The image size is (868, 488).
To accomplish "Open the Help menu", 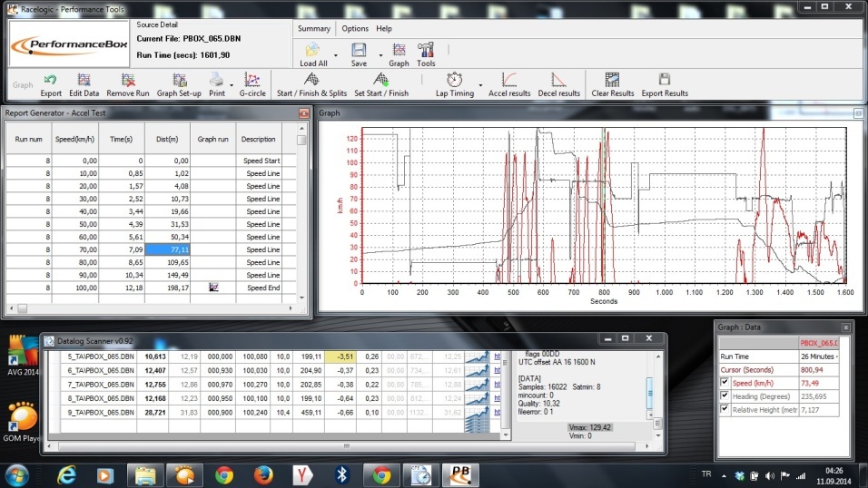I will 384,28.
